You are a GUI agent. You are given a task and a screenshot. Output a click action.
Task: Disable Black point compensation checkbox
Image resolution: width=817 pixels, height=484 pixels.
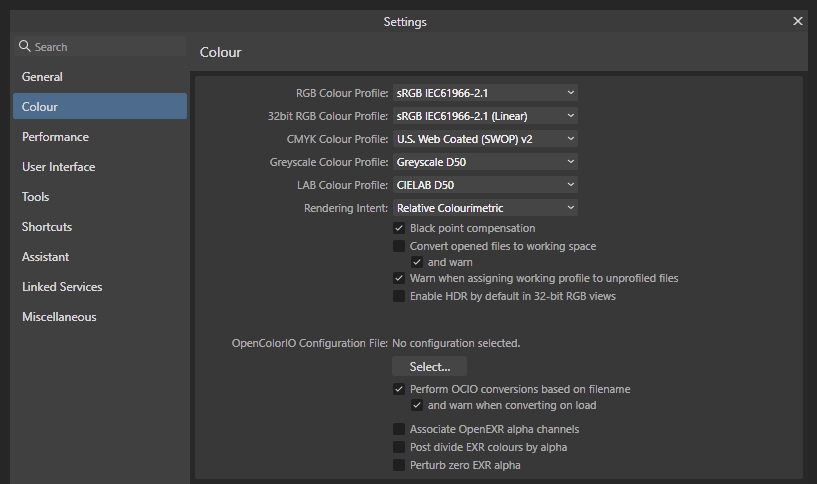coord(399,228)
